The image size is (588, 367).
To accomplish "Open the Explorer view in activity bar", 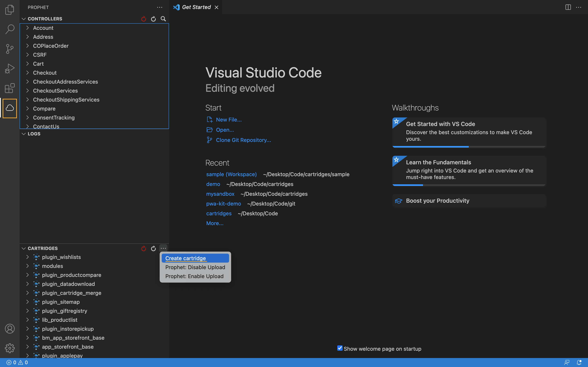I will [x=10, y=10].
